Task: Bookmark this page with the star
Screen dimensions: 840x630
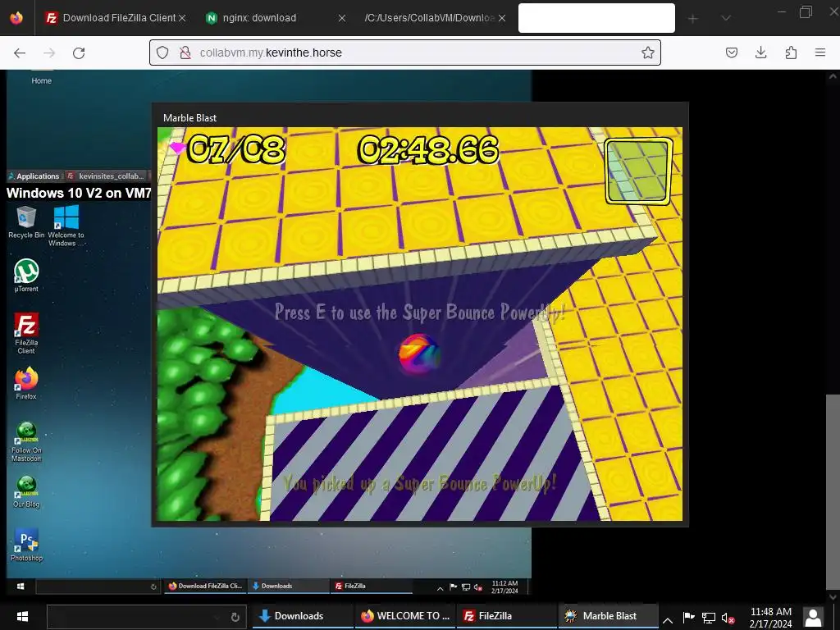Action: point(648,52)
